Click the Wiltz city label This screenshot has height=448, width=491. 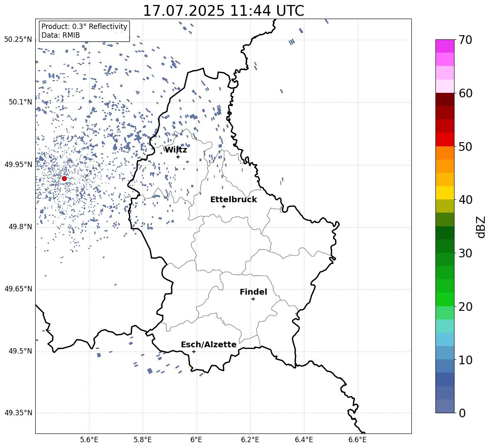176,150
